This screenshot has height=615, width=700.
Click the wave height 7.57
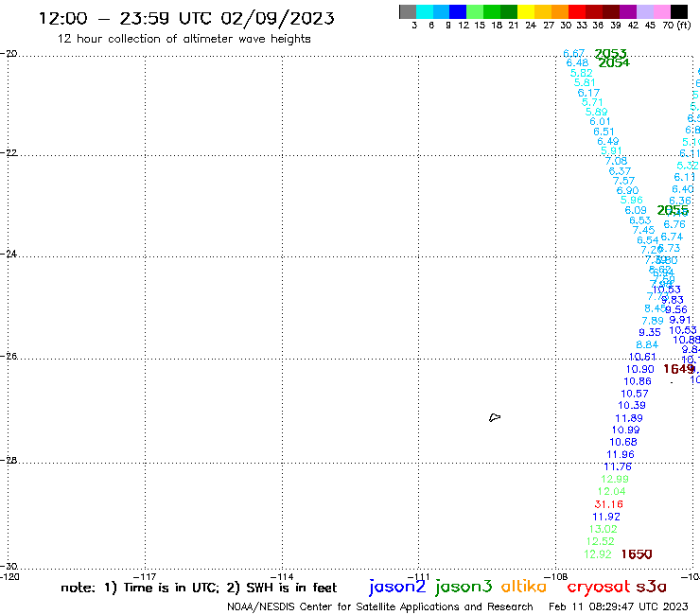tap(623, 181)
